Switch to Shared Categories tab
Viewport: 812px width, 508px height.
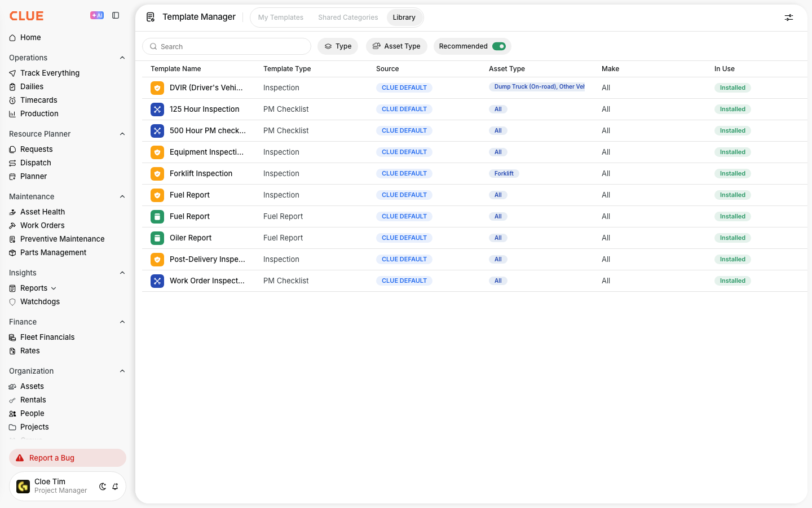coord(348,17)
